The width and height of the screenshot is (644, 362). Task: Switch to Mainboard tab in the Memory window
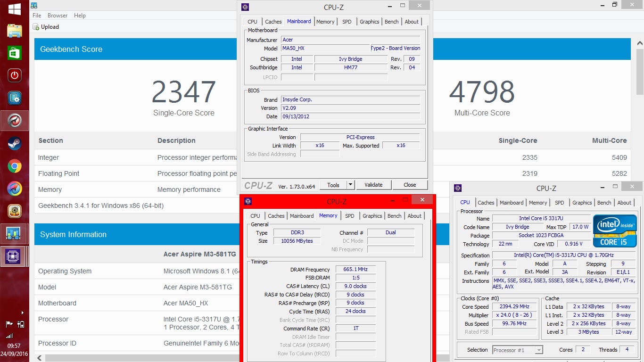302,216
